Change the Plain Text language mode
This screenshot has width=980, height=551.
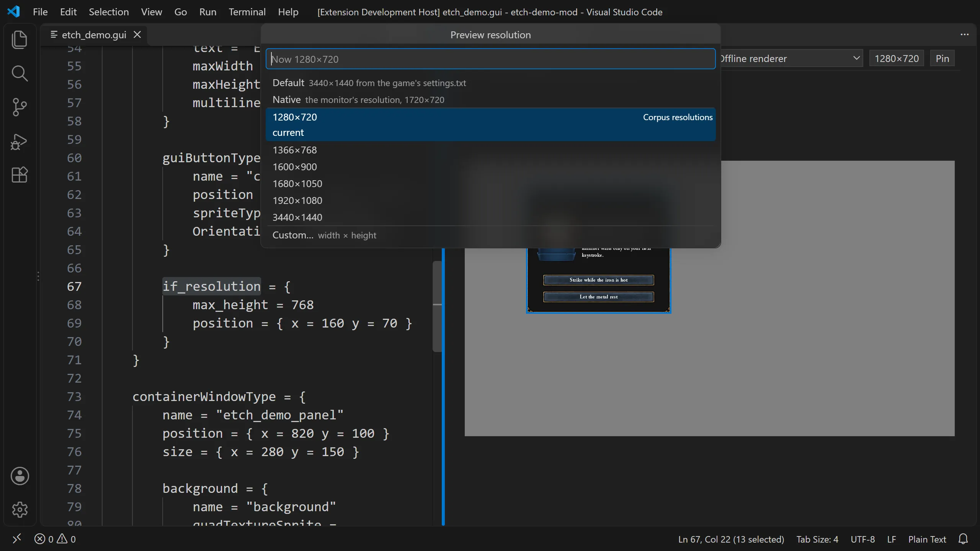[927, 539]
